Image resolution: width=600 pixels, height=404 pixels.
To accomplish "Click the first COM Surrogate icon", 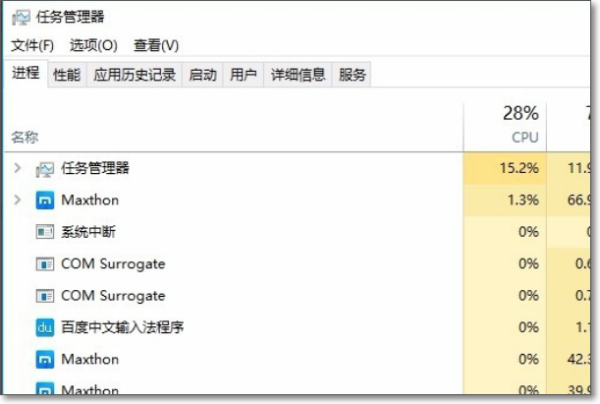I will pyautogui.click(x=45, y=264).
